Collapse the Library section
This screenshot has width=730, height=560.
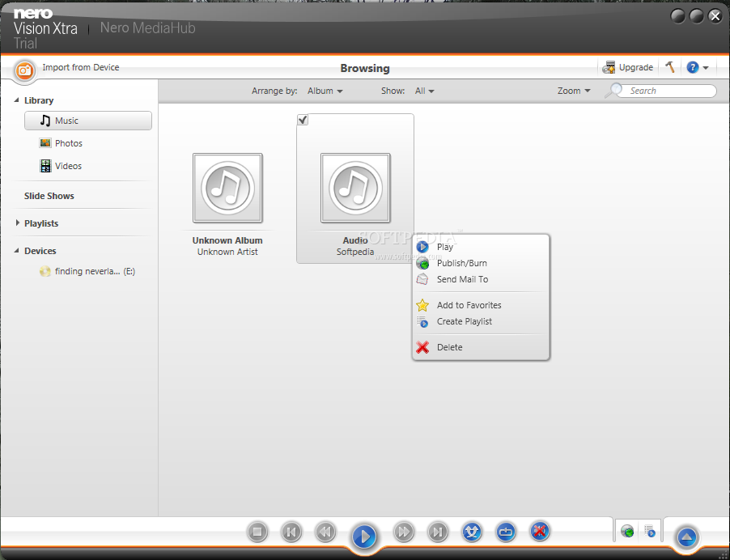17,100
